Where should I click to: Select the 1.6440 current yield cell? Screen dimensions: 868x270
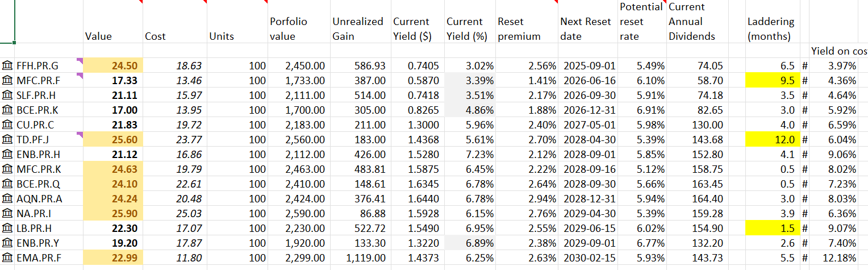click(x=416, y=199)
